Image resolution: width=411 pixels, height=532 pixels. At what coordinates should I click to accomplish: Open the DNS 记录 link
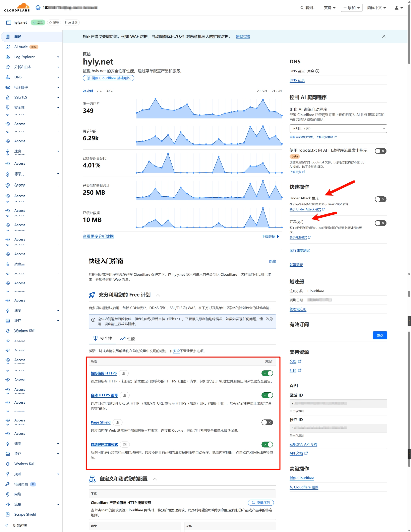[297, 80]
